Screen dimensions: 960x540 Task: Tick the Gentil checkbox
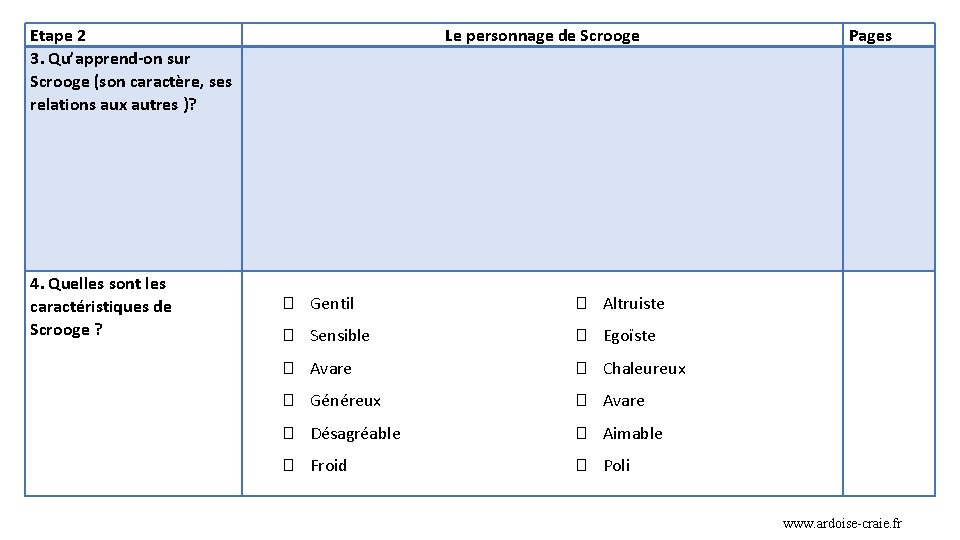tap(287, 303)
